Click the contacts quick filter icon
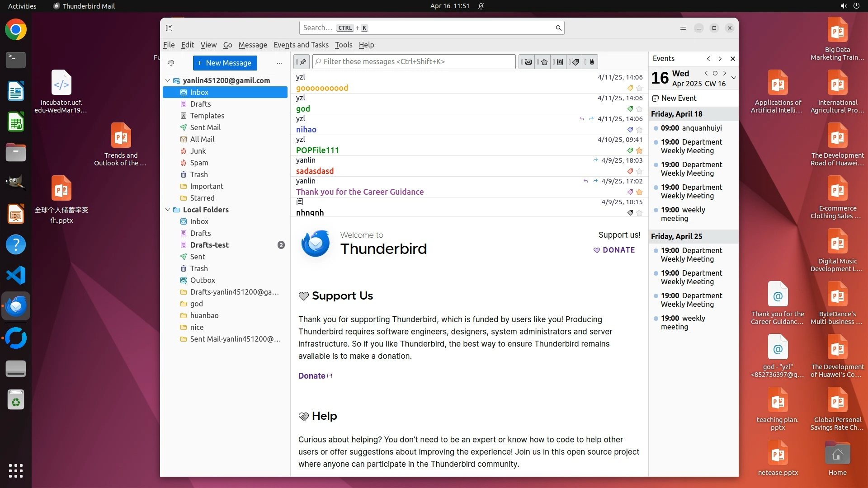The width and height of the screenshot is (868, 488). click(x=560, y=62)
